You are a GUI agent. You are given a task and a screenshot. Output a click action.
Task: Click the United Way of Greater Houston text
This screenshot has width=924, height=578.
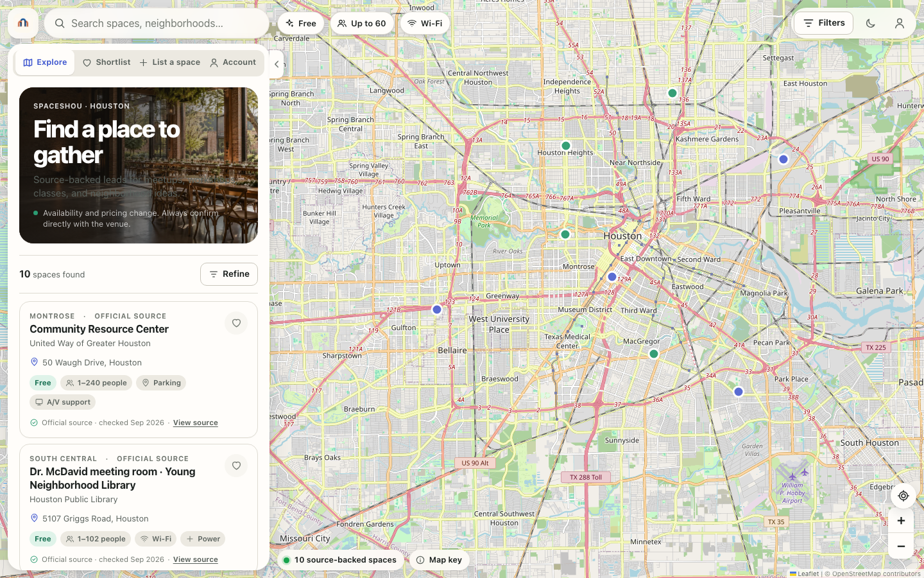90,344
